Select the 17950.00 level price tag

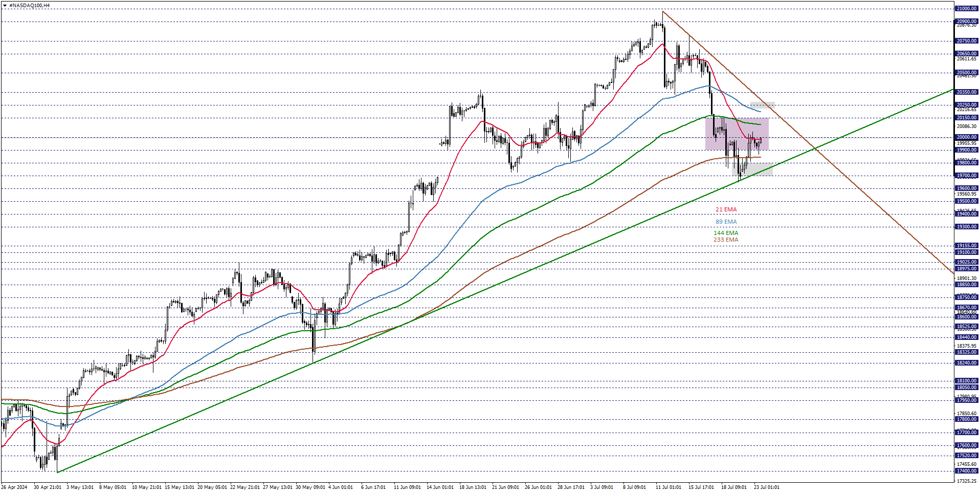tap(966, 400)
